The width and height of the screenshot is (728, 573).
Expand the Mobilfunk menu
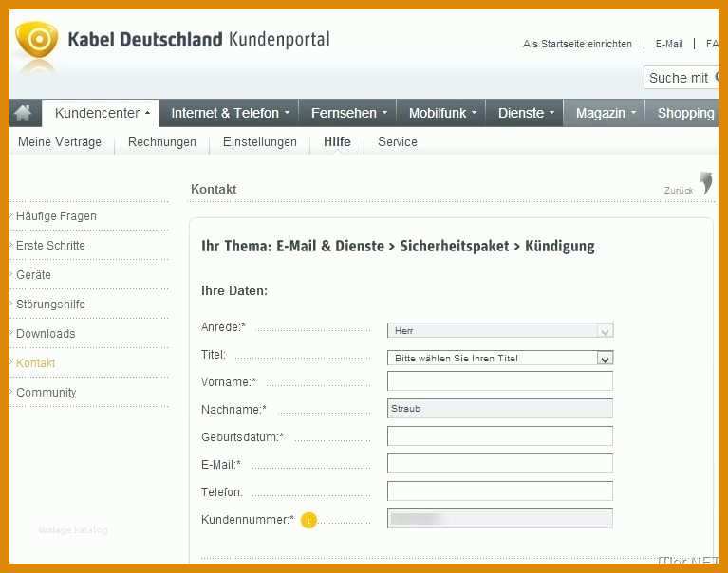coord(441,113)
